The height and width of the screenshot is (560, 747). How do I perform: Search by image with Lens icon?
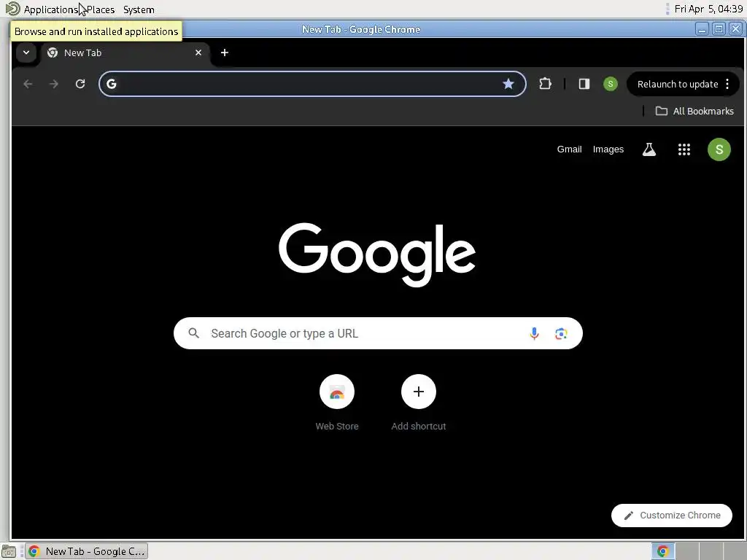[561, 333]
